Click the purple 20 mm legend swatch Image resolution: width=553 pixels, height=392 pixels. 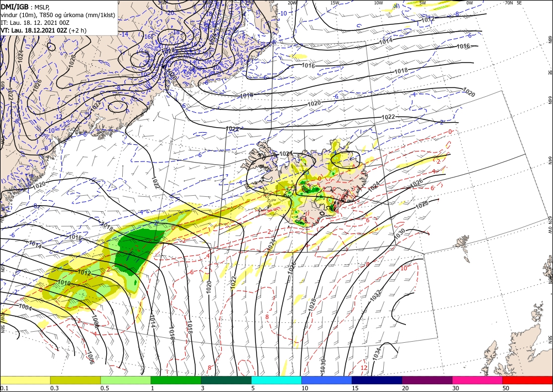[427, 380]
